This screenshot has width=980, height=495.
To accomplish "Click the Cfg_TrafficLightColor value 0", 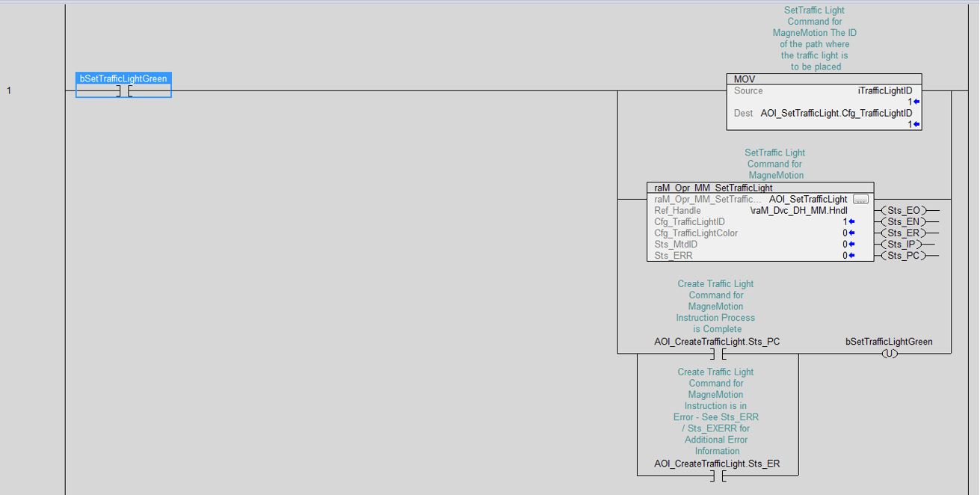I will [845, 233].
